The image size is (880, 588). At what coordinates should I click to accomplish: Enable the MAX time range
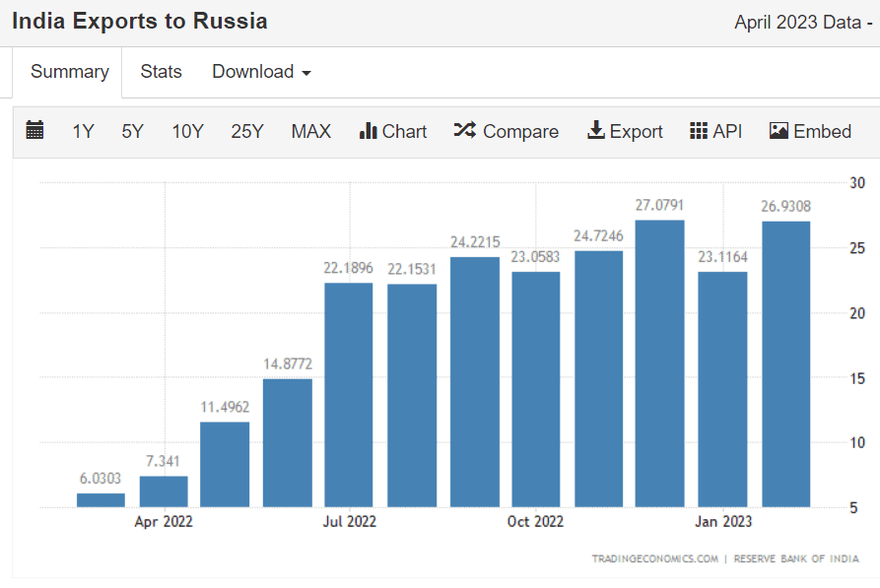(x=310, y=130)
